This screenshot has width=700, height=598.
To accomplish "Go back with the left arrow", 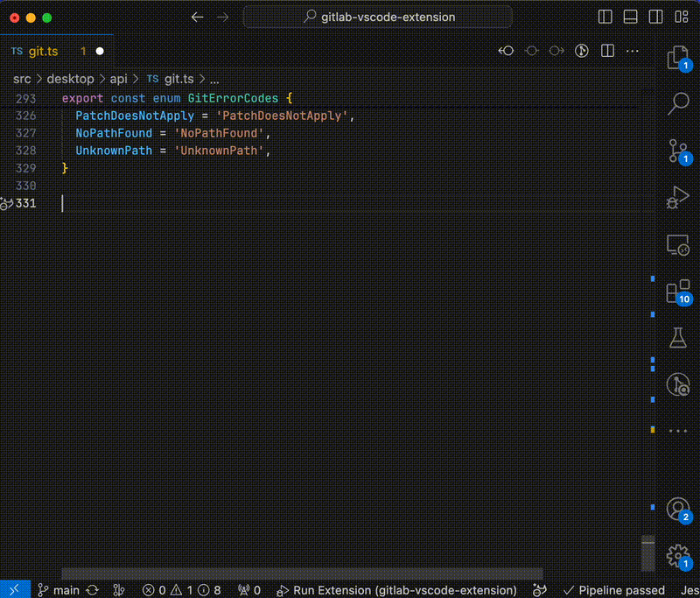I will click(x=198, y=18).
